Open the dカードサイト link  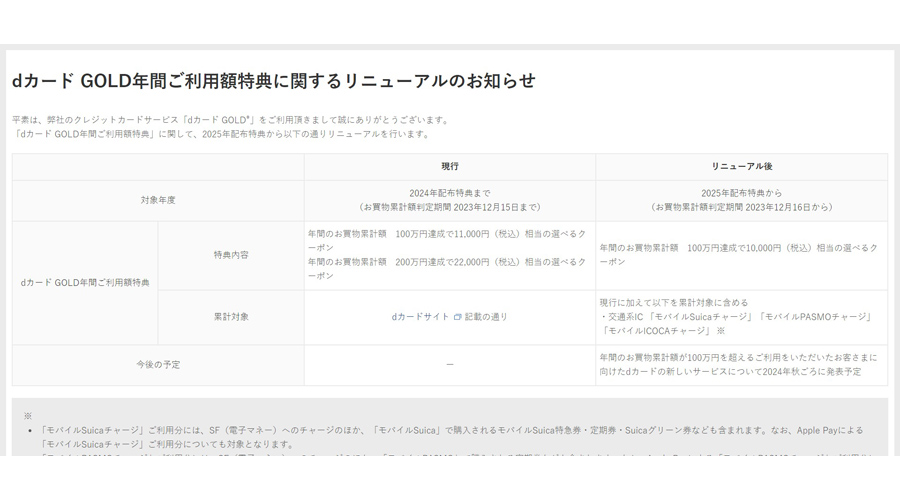point(420,316)
